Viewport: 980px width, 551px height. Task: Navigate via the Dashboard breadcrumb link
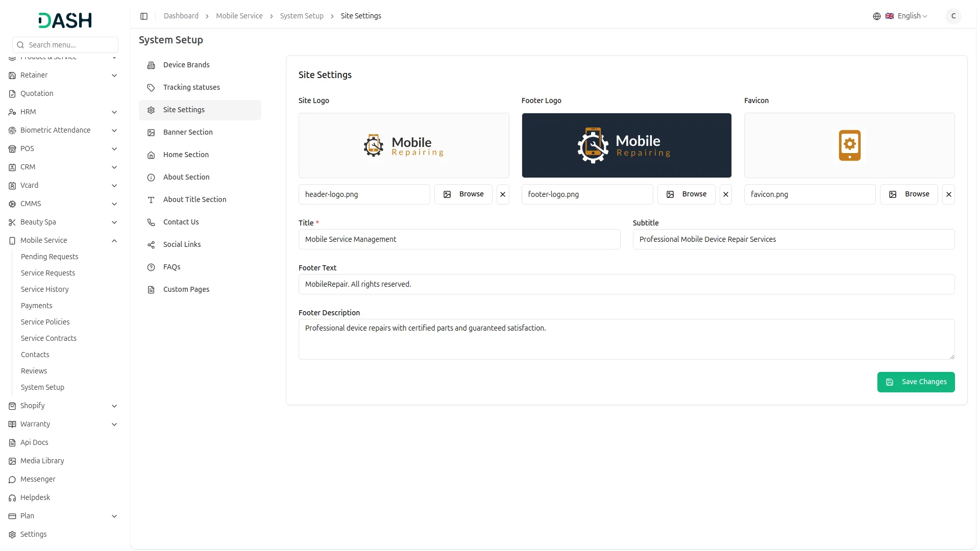coord(181,16)
